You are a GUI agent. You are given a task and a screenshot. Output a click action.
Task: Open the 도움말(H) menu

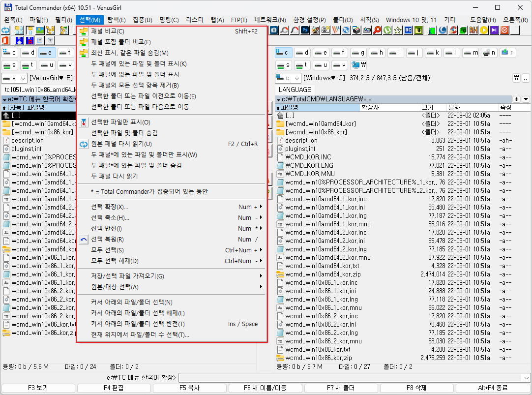(483, 20)
